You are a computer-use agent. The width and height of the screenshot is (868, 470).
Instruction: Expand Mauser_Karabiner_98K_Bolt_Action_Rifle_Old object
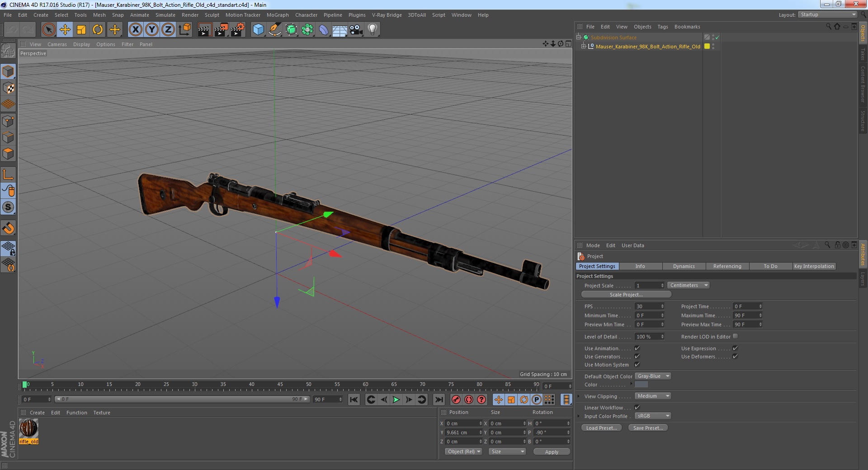(584, 47)
